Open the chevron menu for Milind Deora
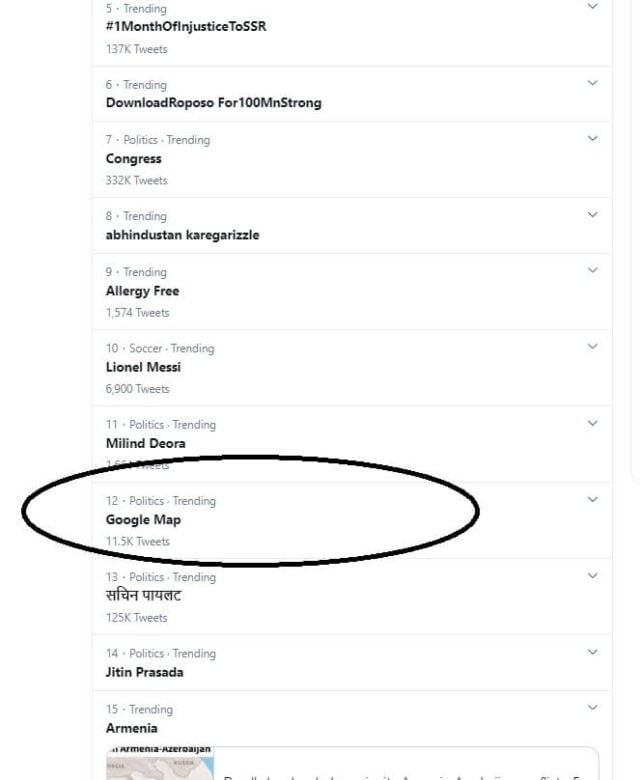 592,423
